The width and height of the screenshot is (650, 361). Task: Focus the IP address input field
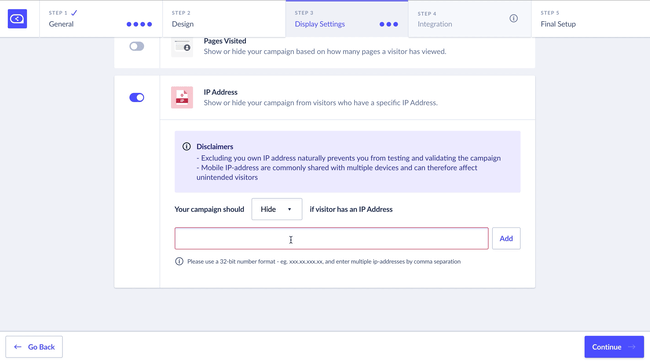331,238
